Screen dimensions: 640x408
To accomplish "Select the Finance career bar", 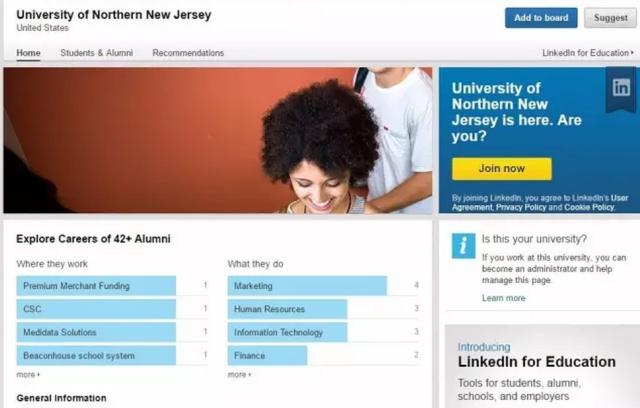I will point(267,355).
